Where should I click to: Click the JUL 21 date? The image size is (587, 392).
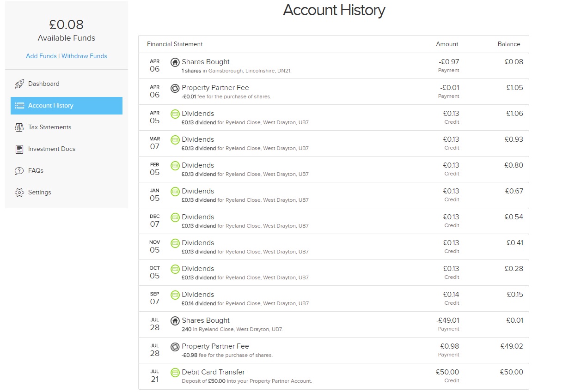coord(154,376)
